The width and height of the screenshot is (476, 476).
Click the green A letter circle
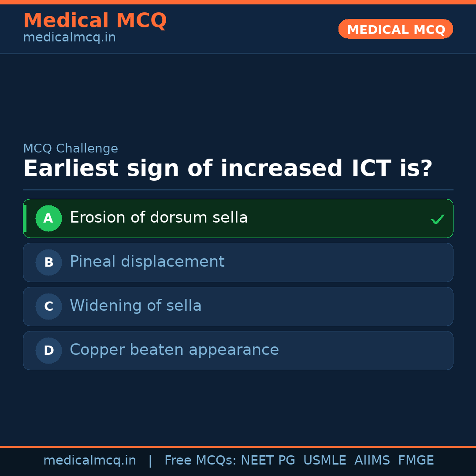point(48,218)
